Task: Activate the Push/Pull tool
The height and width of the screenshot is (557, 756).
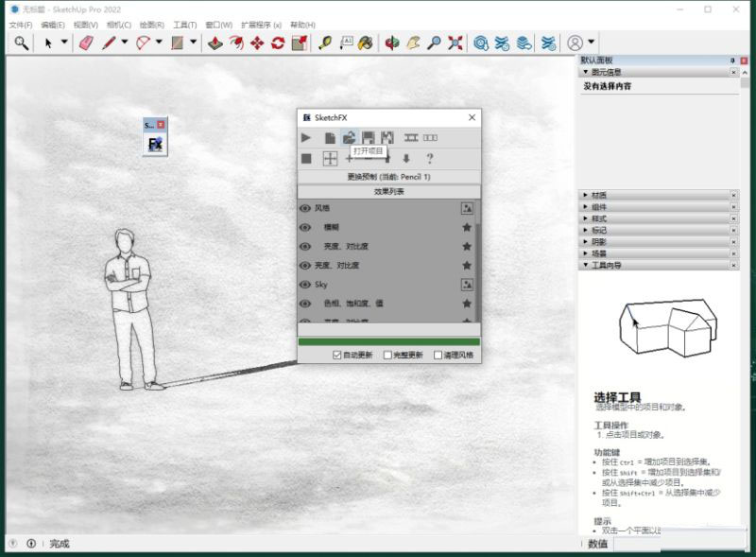Action: 215,43
